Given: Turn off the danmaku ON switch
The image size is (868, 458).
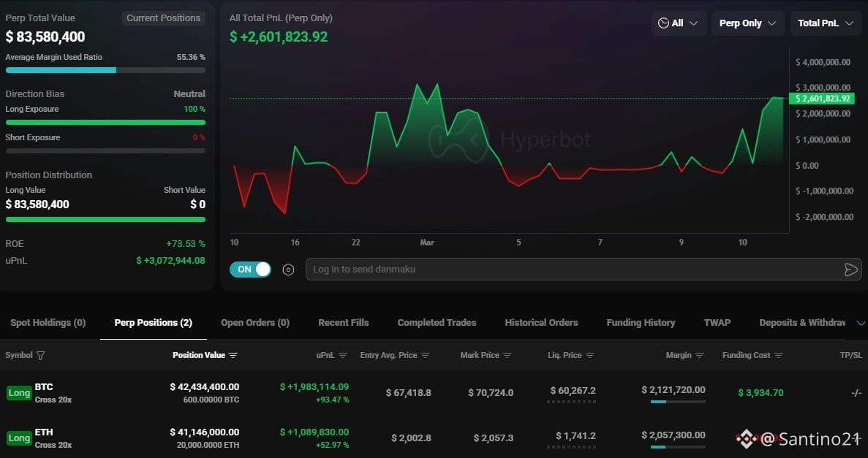Looking at the screenshot, I should point(250,270).
